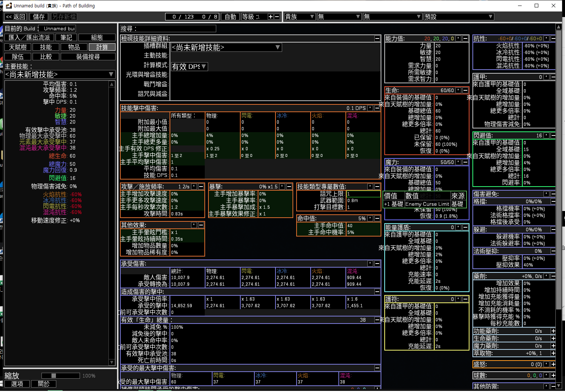Open 匯入／匯出流派
This screenshot has height=392, width=565.
coord(29,37)
